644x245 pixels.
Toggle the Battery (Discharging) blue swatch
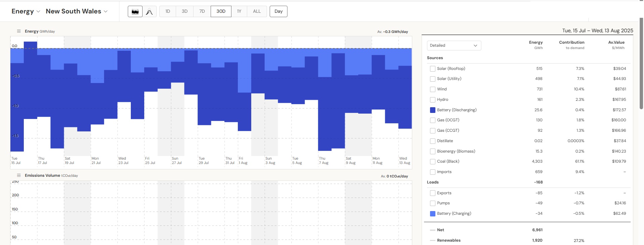(x=433, y=110)
